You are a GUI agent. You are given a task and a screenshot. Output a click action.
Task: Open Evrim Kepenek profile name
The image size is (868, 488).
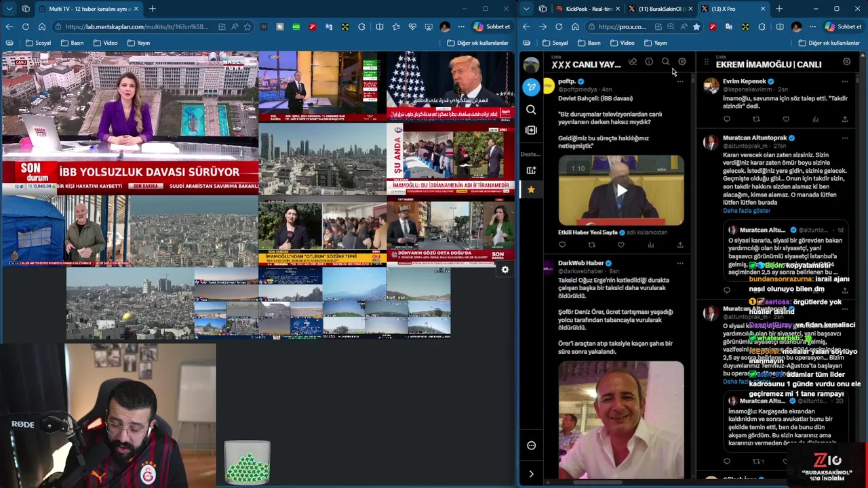pyautogui.click(x=744, y=81)
